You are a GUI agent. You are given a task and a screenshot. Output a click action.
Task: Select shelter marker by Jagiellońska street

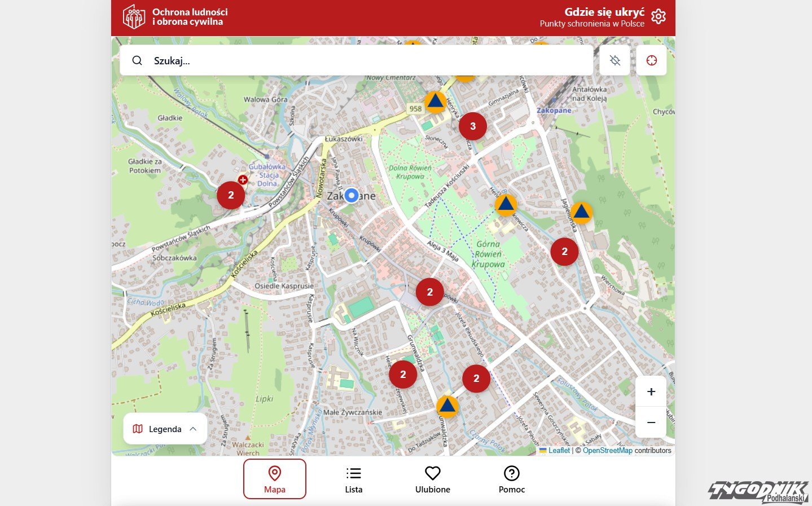pos(581,213)
